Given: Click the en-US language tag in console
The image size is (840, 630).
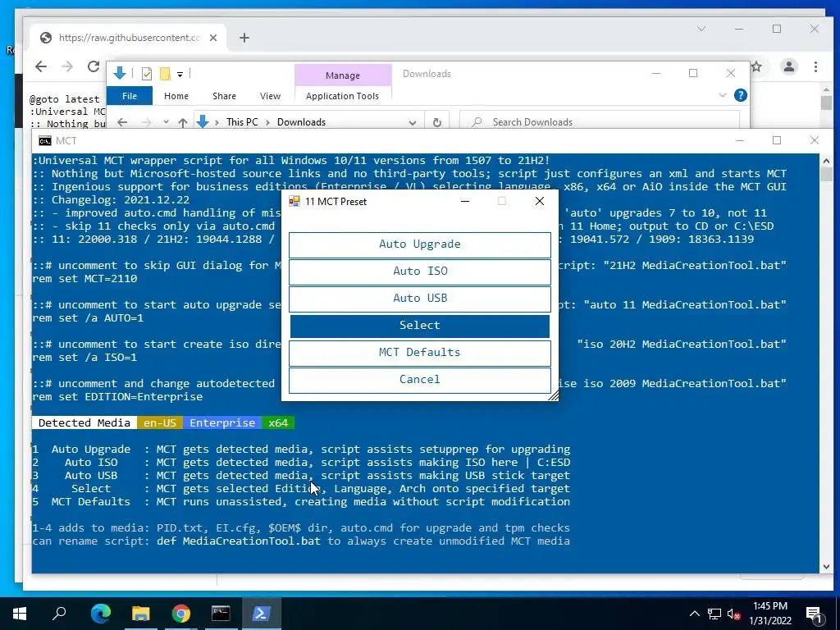Looking at the screenshot, I should coord(160,422).
